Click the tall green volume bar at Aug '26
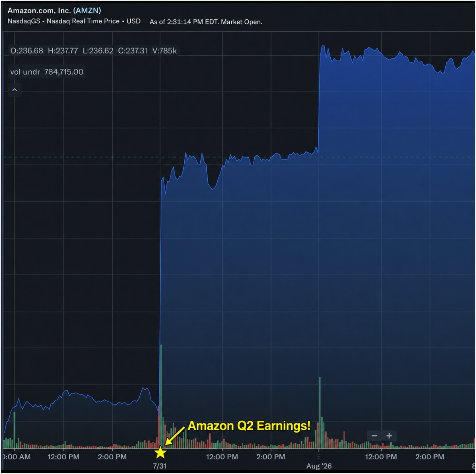 tap(319, 413)
